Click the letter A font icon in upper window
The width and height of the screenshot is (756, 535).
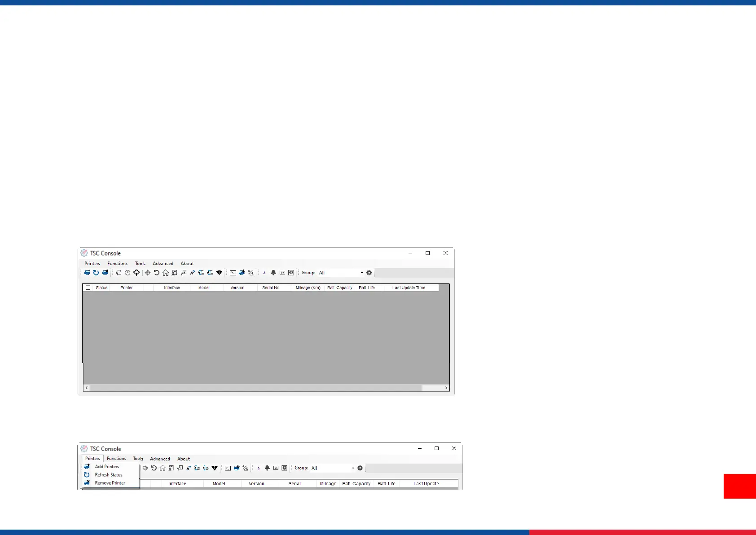pyautogui.click(x=192, y=273)
